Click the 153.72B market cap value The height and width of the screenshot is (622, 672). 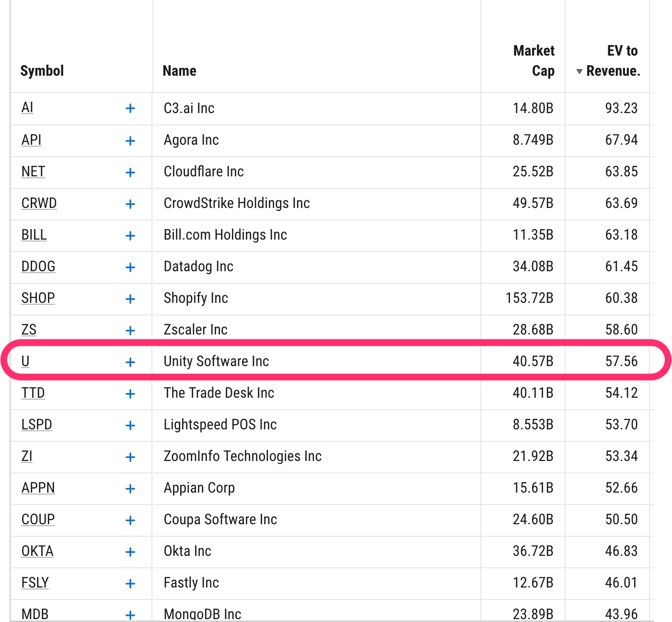[530, 298]
